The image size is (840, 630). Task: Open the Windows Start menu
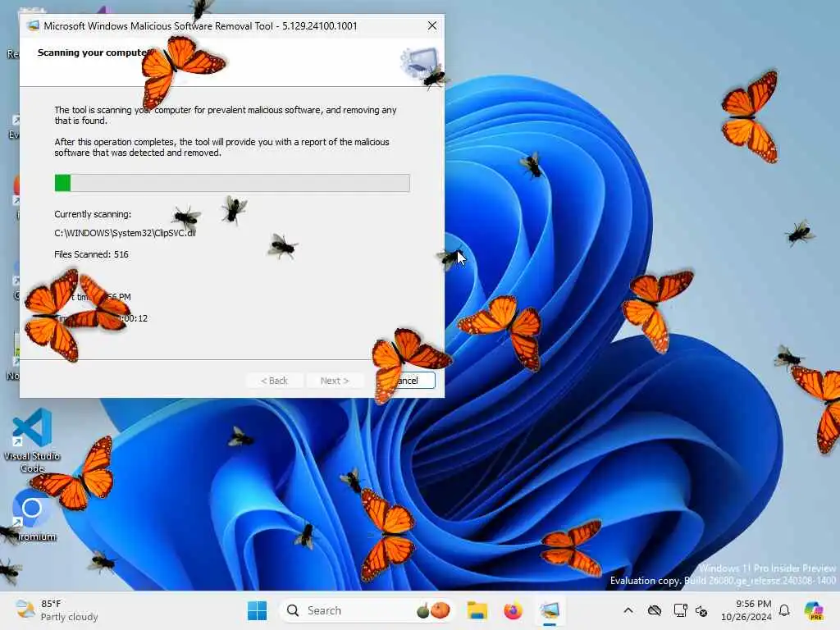[257, 610]
